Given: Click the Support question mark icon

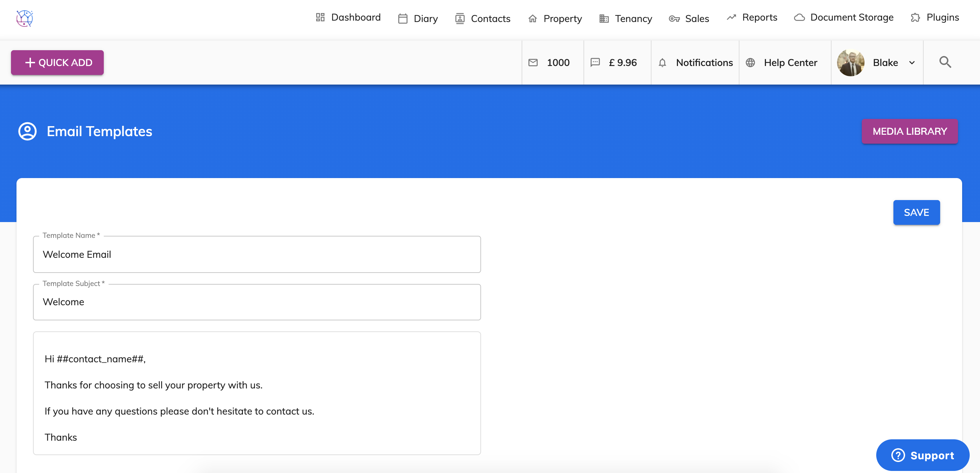Looking at the screenshot, I should [x=898, y=455].
